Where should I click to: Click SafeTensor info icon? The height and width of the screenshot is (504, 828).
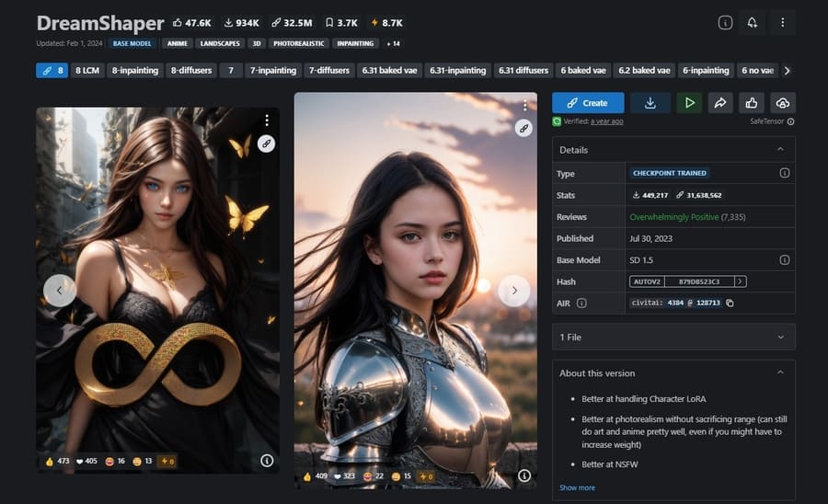point(790,121)
